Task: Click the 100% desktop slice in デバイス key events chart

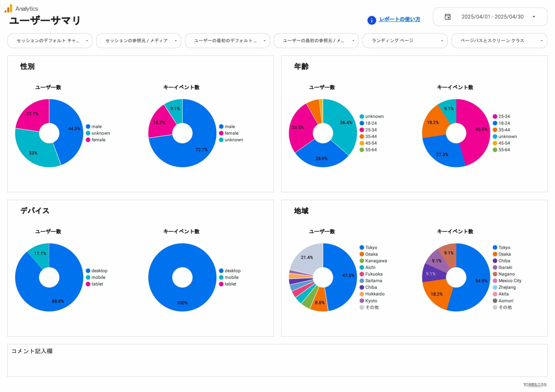Action: pyautogui.click(x=182, y=299)
